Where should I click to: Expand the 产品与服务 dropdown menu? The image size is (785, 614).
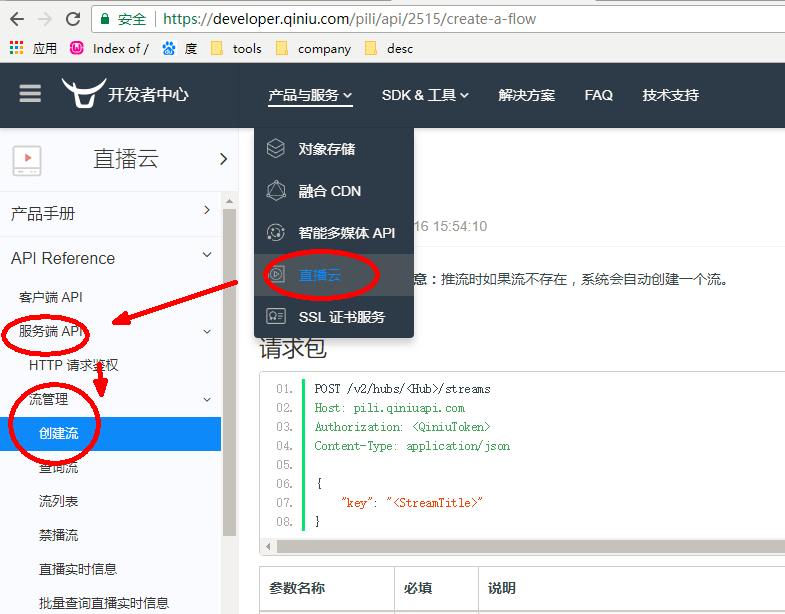pos(310,95)
